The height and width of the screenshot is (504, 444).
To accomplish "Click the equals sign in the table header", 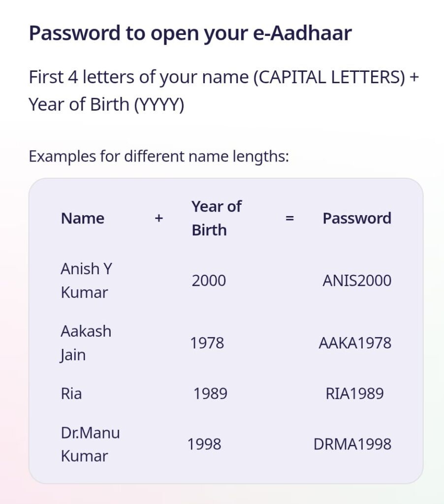I will point(289,218).
